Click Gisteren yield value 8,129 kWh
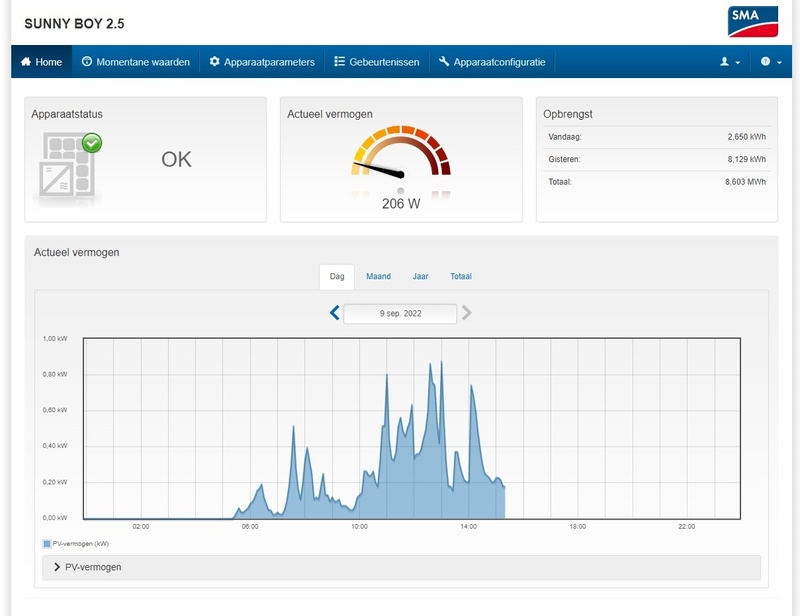 pyautogui.click(x=746, y=159)
